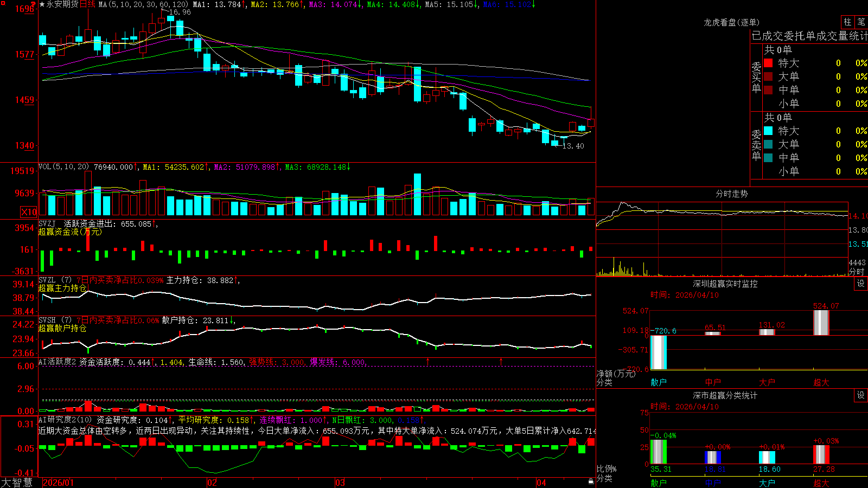
Task: Click the 大户 net-amount bar showing 131.02
Action: tap(767, 332)
